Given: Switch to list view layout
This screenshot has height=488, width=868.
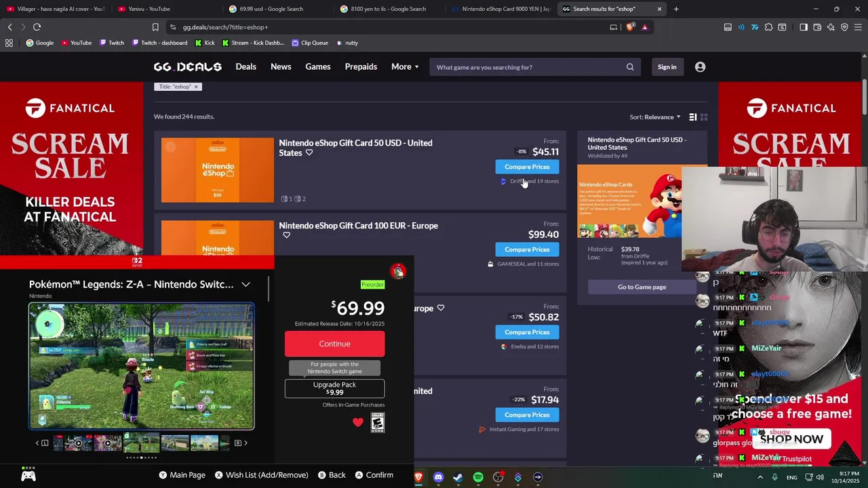Looking at the screenshot, I should pyautogui.click(x=692, y=117).
